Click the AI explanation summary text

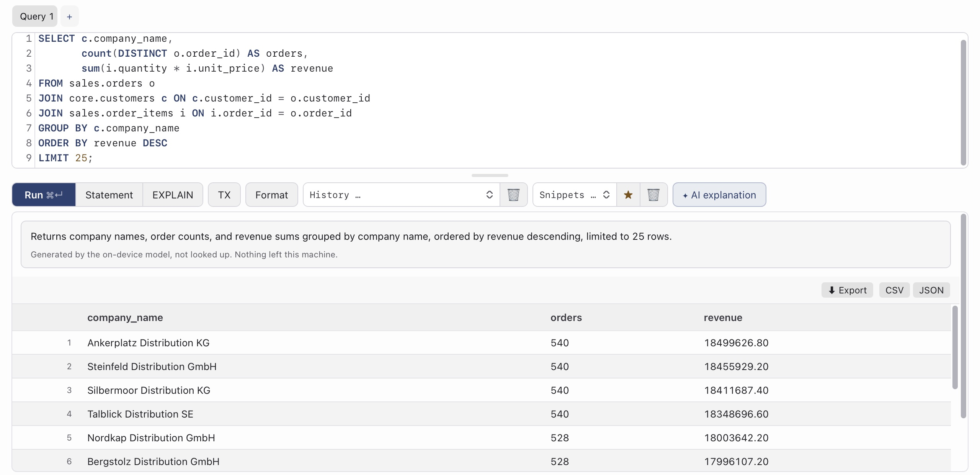coord(351,236)
